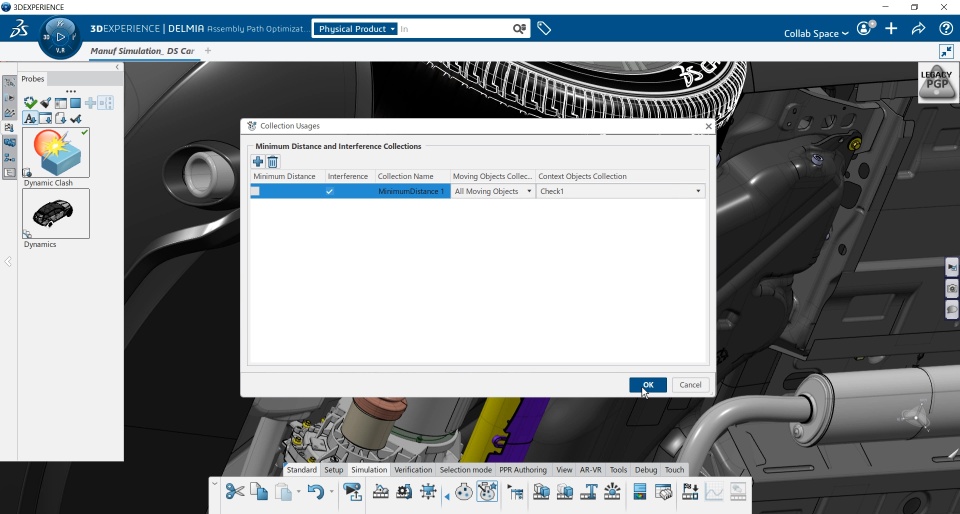Click the Collection Name column header
The image size is (960, 514).
[405, 176]
